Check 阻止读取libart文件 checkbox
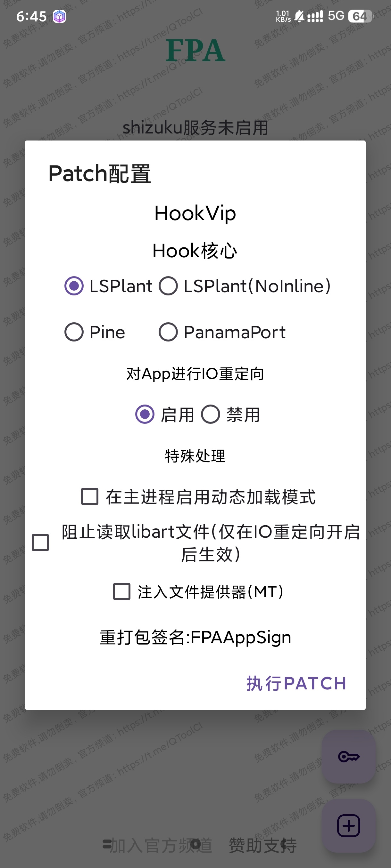Screen dimensions: 391x868 (x=40, y=542)
